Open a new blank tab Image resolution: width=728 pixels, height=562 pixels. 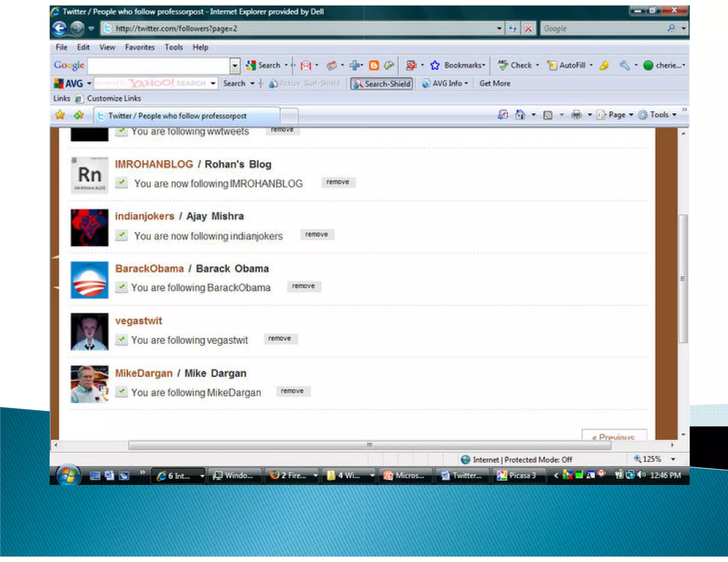[289, 116]
